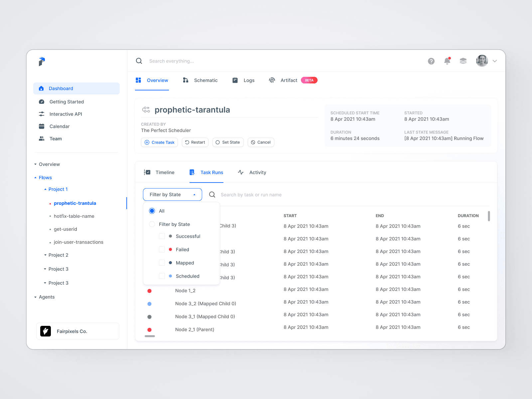This screenshot has width=532, height=399.
Task: Switch to the Timeline tab
Action: coord(159,172)
